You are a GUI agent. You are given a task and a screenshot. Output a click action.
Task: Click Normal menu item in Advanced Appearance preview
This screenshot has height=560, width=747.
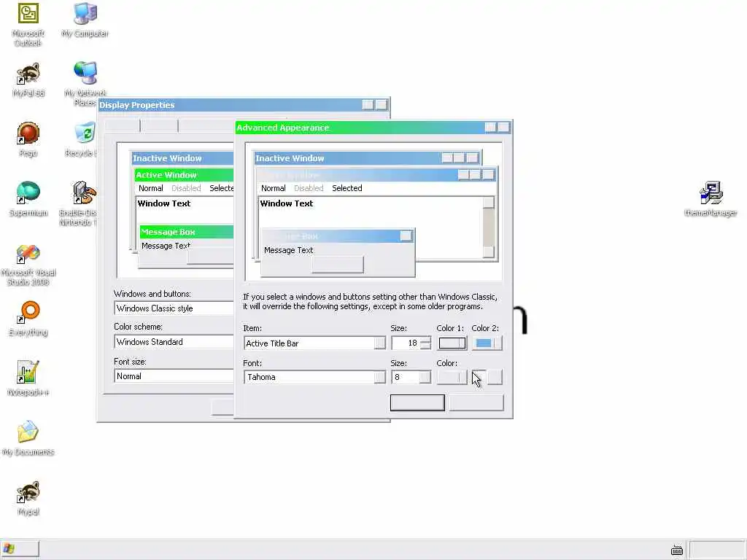(274, 188)
